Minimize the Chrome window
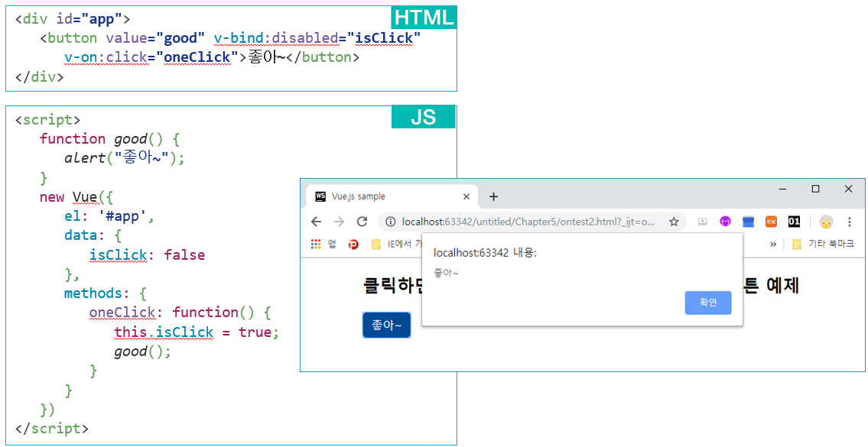 (783, 189)
